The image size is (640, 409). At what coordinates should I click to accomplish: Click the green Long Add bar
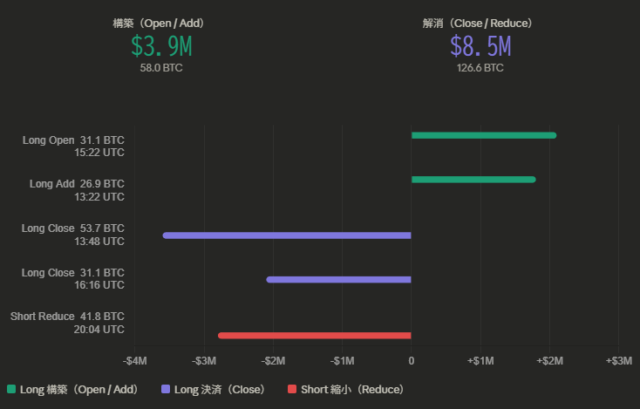coord(473,180)
